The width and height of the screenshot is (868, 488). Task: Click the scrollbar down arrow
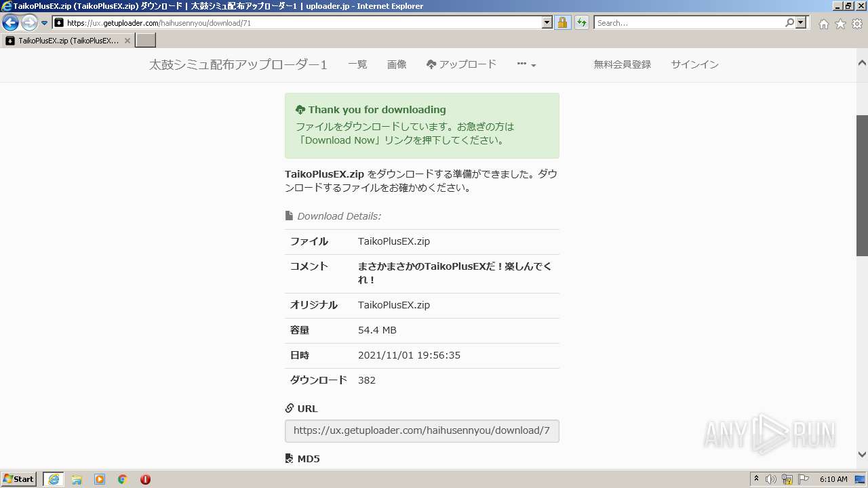862,455
